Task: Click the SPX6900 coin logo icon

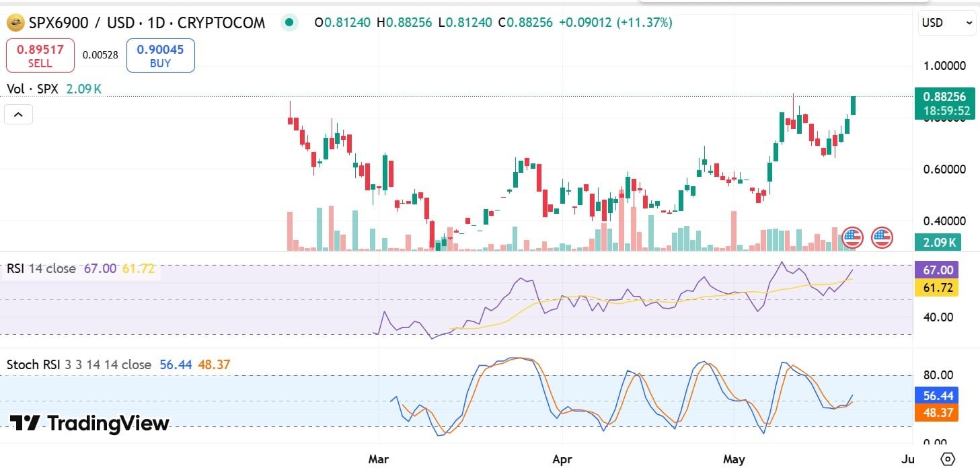Action: [x=15, y=23]
